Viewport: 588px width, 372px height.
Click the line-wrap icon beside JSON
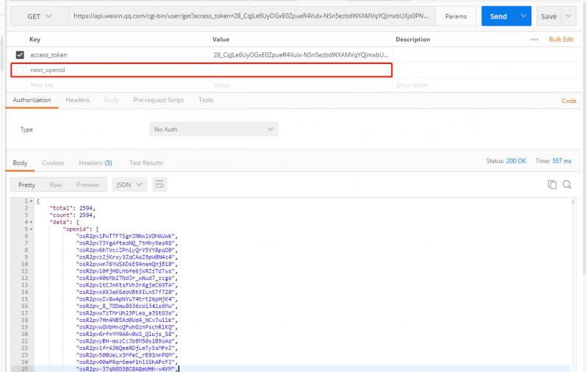pos(159,185)
